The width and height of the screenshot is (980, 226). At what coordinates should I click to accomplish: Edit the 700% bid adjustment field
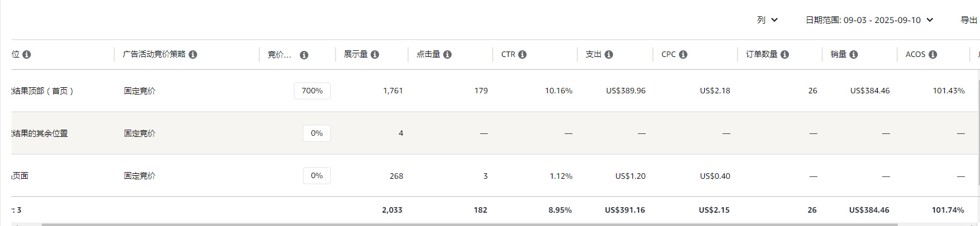tap(312, 91)
